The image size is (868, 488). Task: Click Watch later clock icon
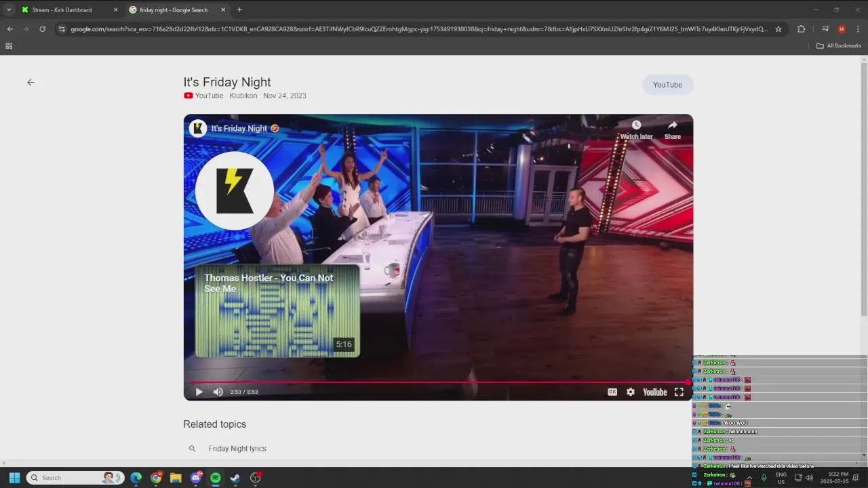(636, 125)
